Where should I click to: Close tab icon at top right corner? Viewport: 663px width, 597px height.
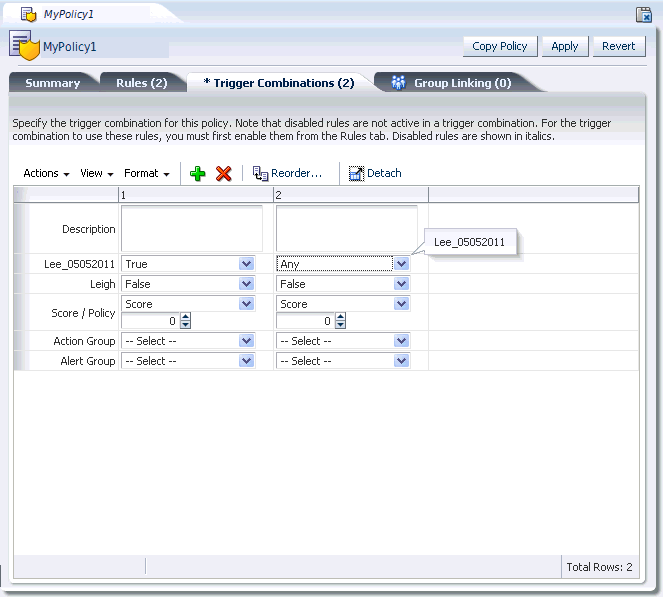click(x=644, y=15)
